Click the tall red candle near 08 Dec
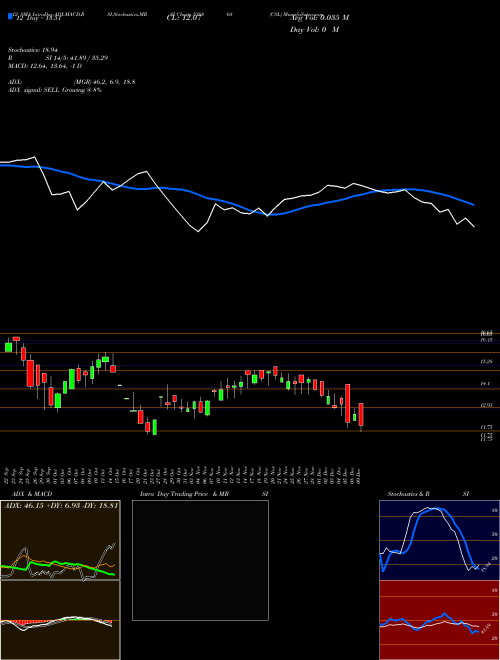500x660 pixels. (348, 403)
